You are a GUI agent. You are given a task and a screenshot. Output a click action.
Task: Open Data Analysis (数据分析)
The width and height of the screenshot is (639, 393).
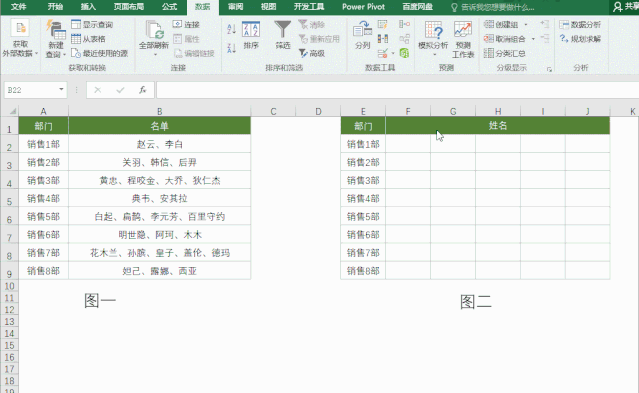click(580, 24)
